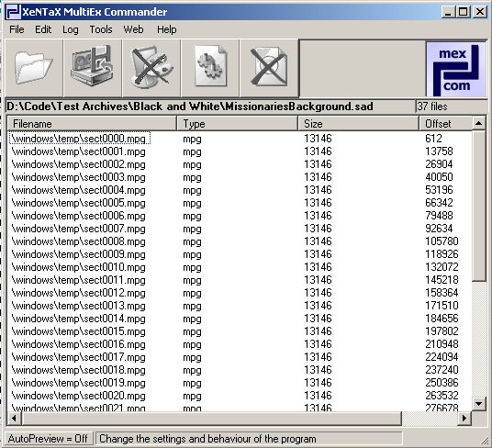Screen dimensions: 492x448
Task: Select file \windows\temp\sect0007.mpg
Action: click(79, 229)
